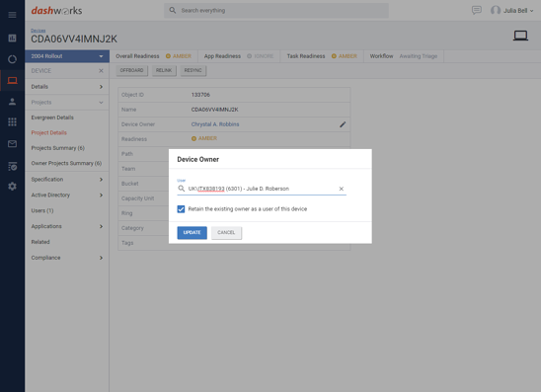
Task: Open Projects Summary (6)
Action: pyautogui.click(x=58, y=148)
